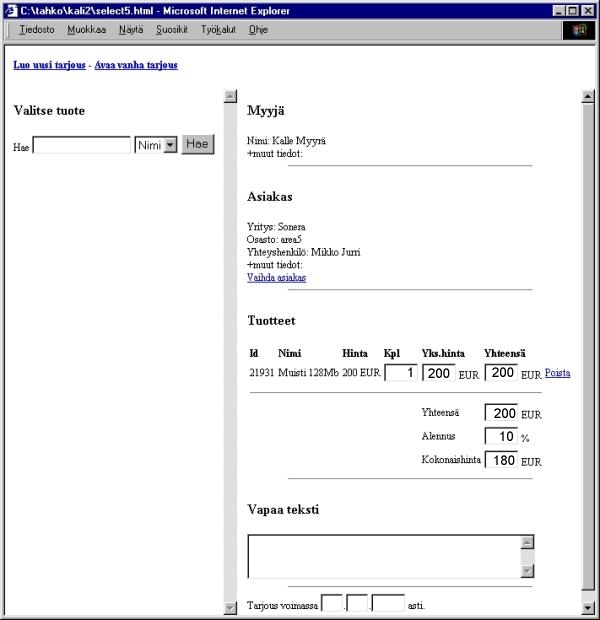Image resolution: width=600 pixels, height=620 pixels.
Task: Click the 'Kpl' column header
Action: coord(392,353)
